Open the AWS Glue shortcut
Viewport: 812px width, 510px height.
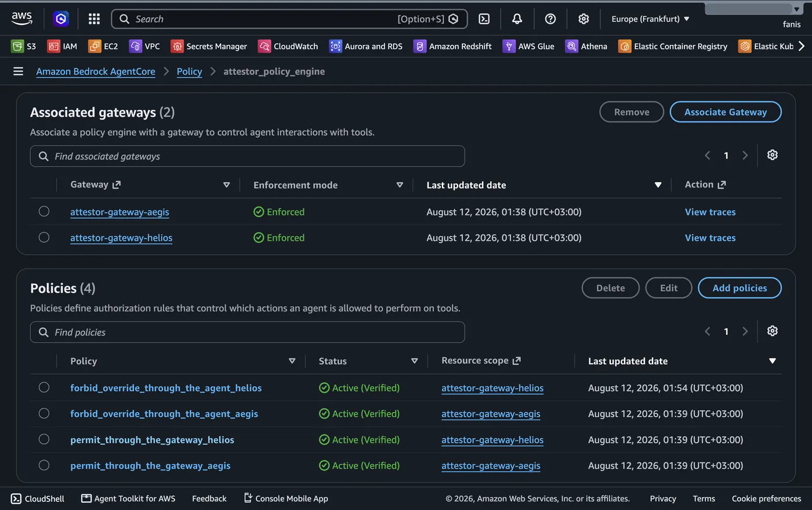coord(528,46)
